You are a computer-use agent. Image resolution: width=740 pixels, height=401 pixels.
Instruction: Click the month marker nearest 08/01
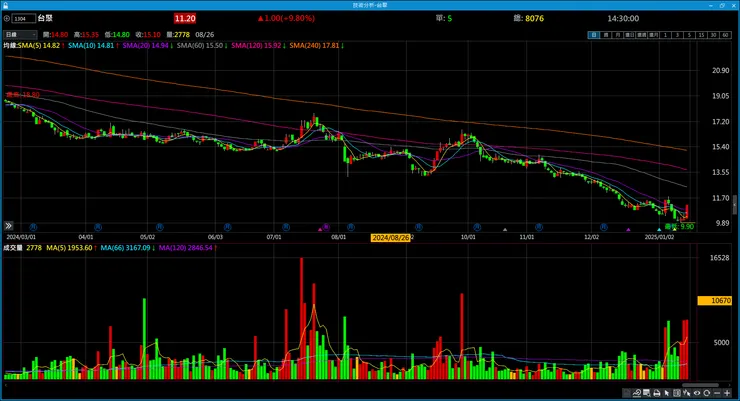351,227
